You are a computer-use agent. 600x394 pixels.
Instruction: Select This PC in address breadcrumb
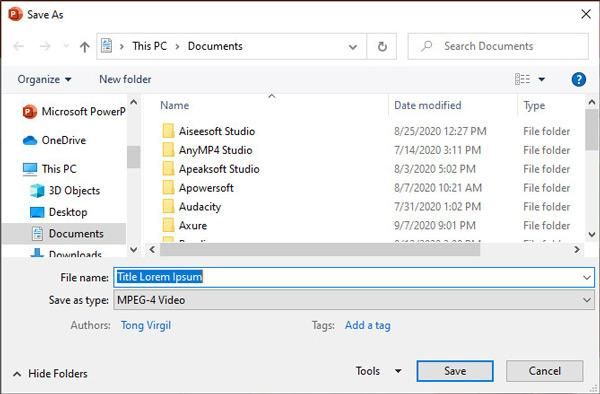150,46
